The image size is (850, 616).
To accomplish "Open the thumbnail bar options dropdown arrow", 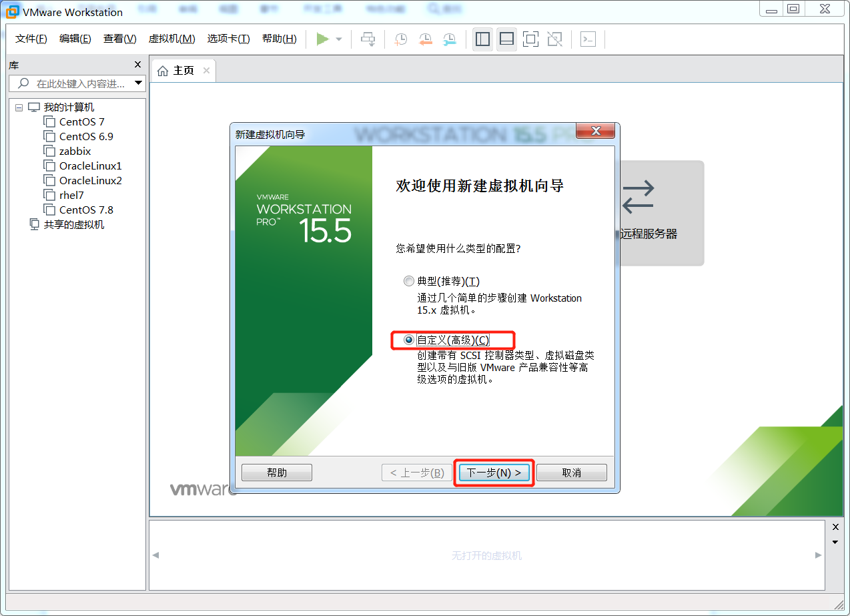I will point(835,542).
